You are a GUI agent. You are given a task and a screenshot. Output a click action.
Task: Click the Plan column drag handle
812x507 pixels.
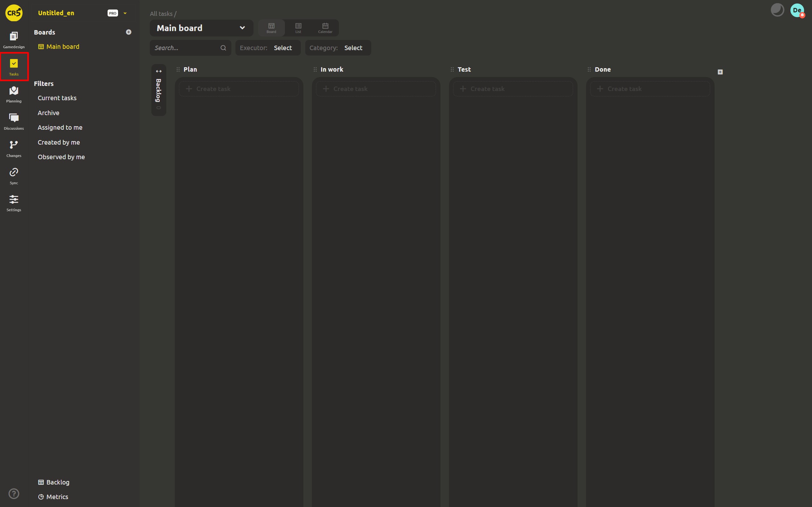[178, 69]
